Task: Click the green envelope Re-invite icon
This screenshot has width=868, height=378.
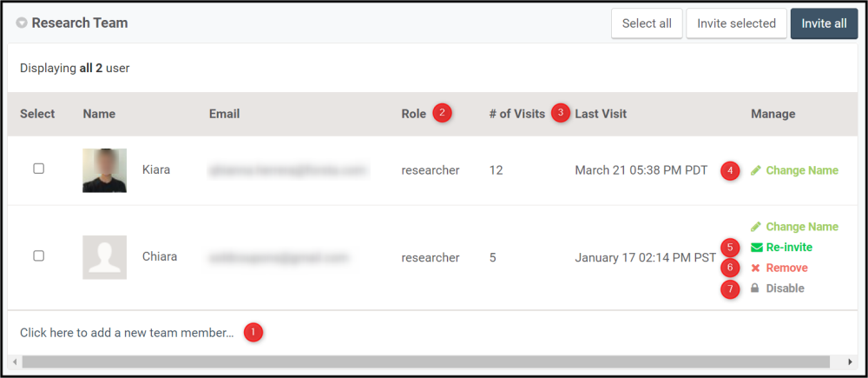Action: (x=756, y=247)
